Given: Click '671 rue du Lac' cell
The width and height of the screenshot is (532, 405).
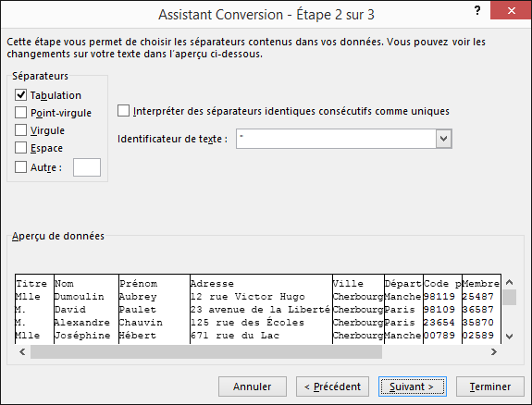Looking at the screenshot, I should [235, 335].
